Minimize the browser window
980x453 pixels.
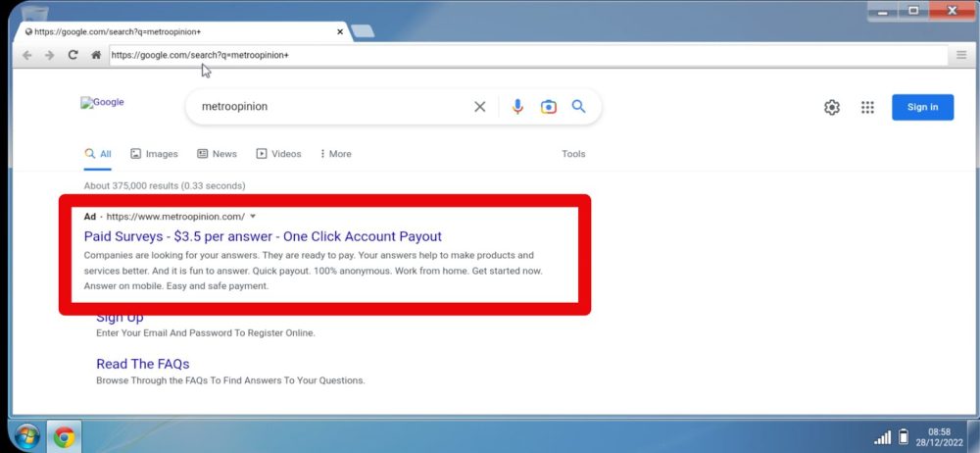click(x=883, y=11)
